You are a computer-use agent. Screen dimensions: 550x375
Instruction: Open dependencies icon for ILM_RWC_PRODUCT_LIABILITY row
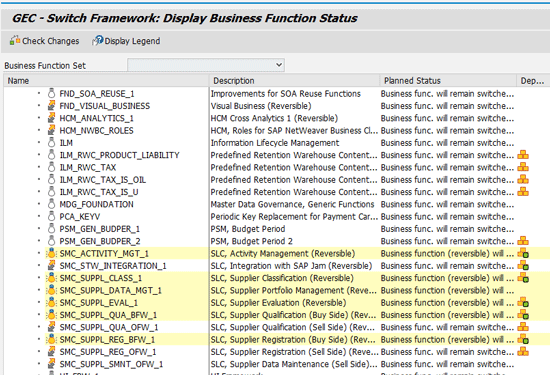523,155
